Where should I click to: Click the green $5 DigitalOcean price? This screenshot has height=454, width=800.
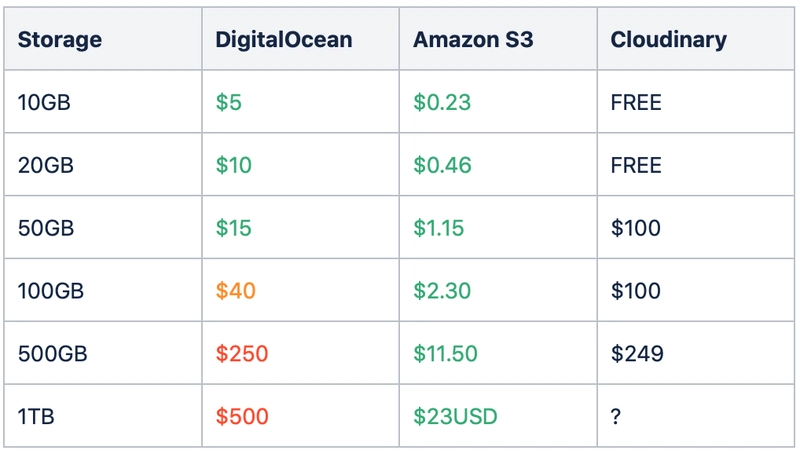coord(228,102)
